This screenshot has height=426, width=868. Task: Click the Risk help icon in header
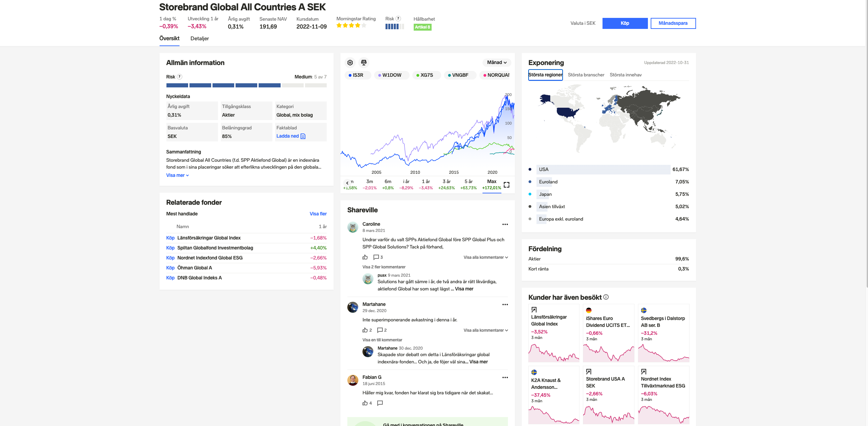click(398, 19)
